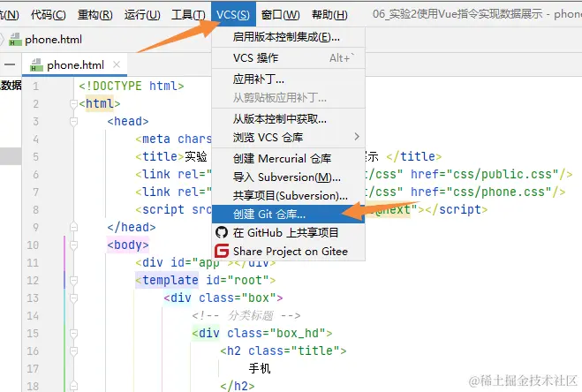Collapse the <head> fold marker on line 3
This screenshot has width=582, height=392.
pos(73,121)
